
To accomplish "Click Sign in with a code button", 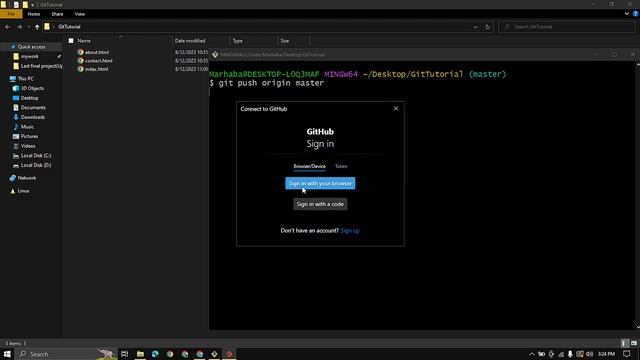I will (320, 204).
